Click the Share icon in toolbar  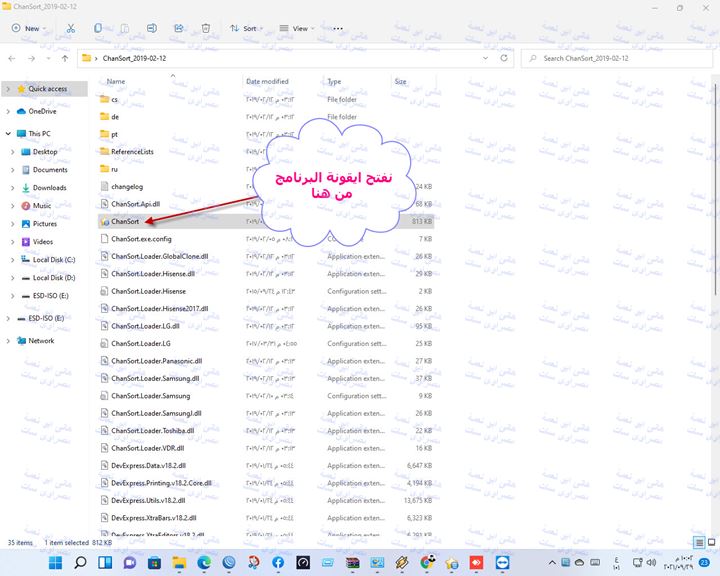(179, 28)
